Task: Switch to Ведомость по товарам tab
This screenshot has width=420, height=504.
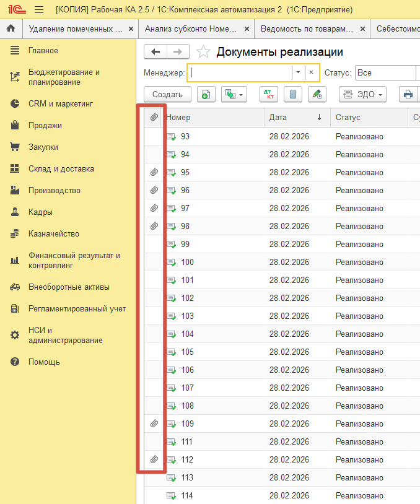Action: pyautogui.click(x=307, y=29)
